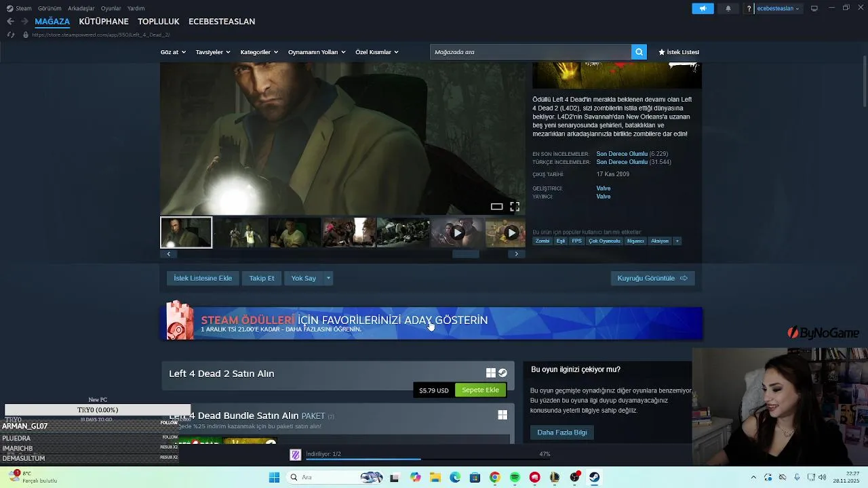The image size is (868, 488).
Task: Open the Oyunlar menu
Action: 111,8
